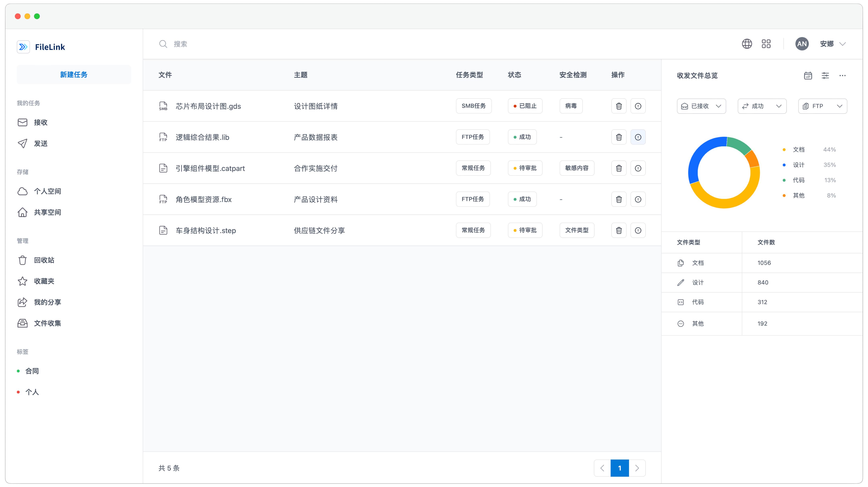View info for 逻辑综合结果.lib
The image size is (868, 487).
(x=638, y=137)
